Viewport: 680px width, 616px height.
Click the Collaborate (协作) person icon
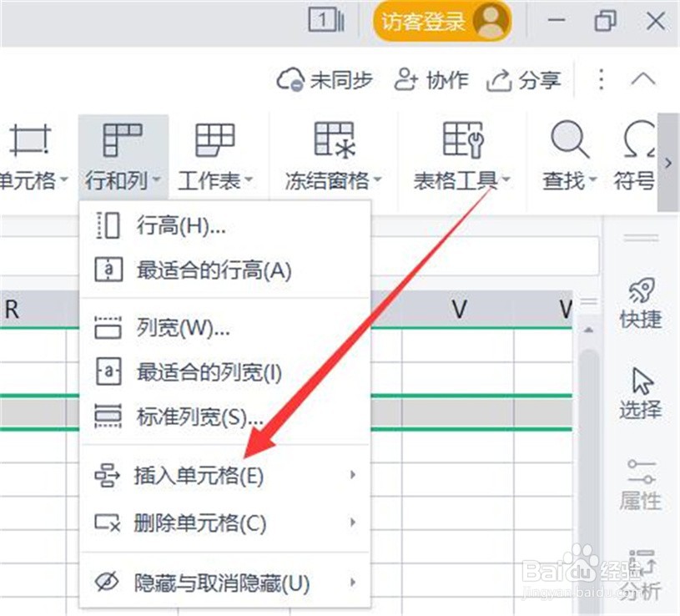(405, 79)
